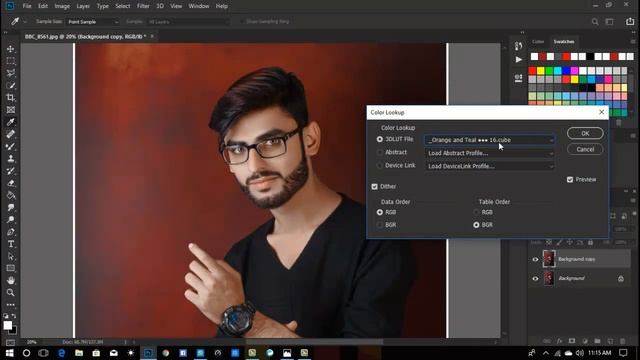Select the Smudge tool
The width and height of the screenshot is (640, 360).
[11, 207]
